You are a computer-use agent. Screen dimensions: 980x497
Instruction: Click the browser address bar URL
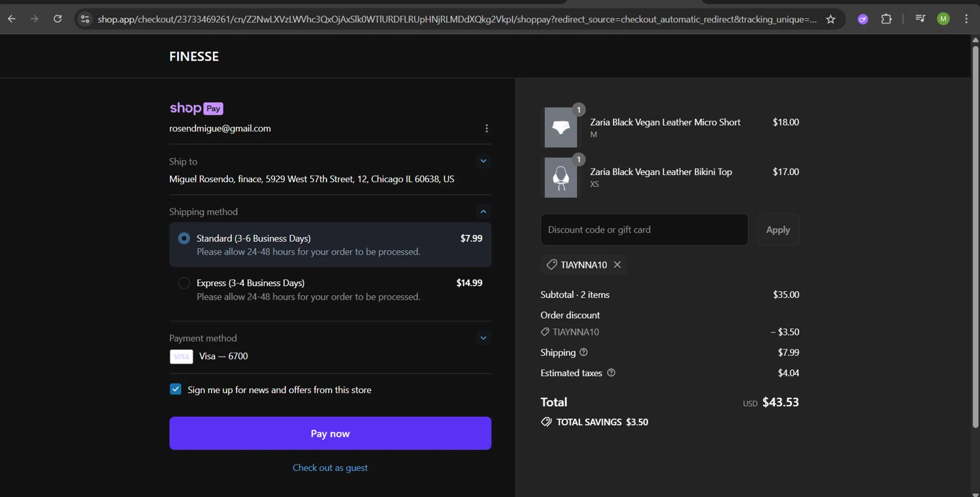coord(457,19)
